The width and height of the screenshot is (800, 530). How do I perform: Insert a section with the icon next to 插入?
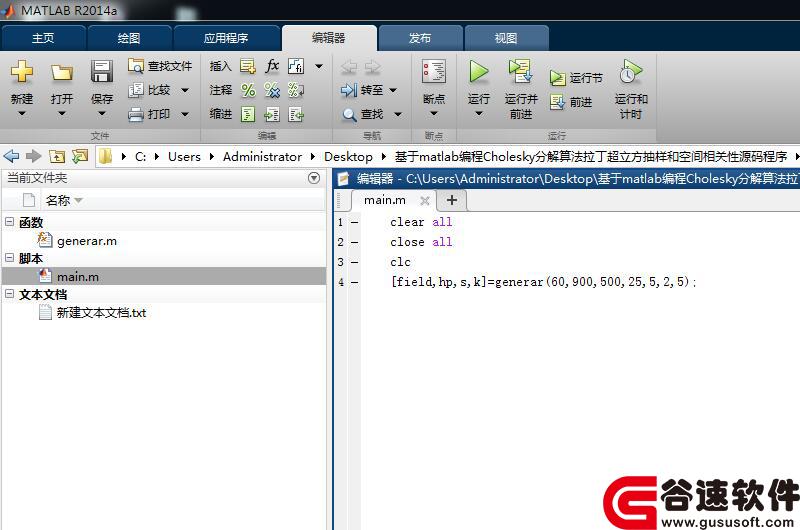(x=248, y=66)
